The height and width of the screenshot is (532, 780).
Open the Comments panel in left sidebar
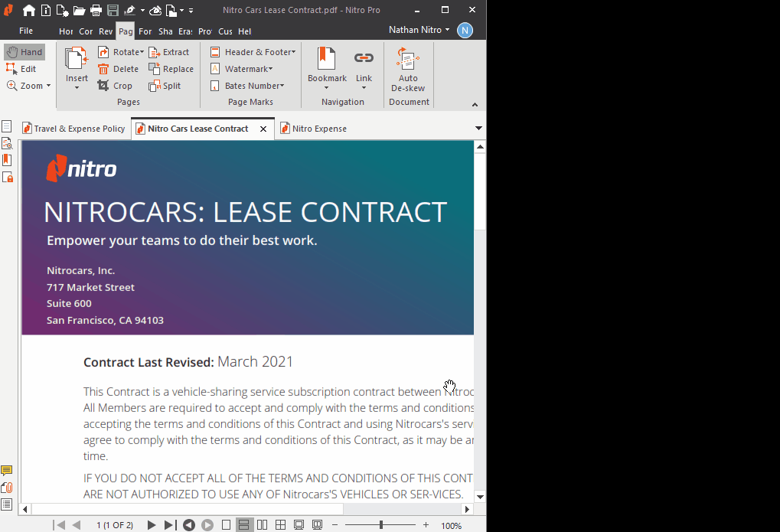8,470
